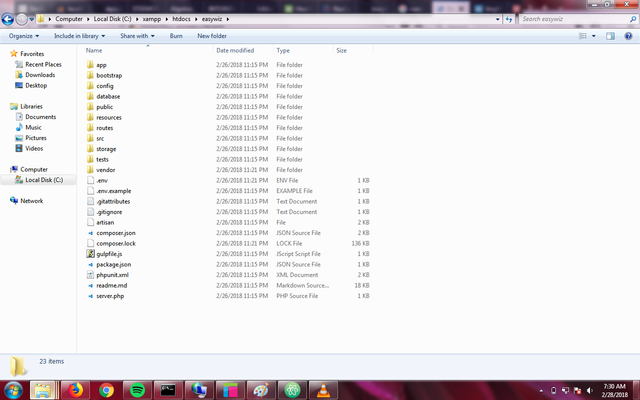Screen dimensions: 640x400
Task: Open Videos library in sidebar
Action: [x=34, y=148]
